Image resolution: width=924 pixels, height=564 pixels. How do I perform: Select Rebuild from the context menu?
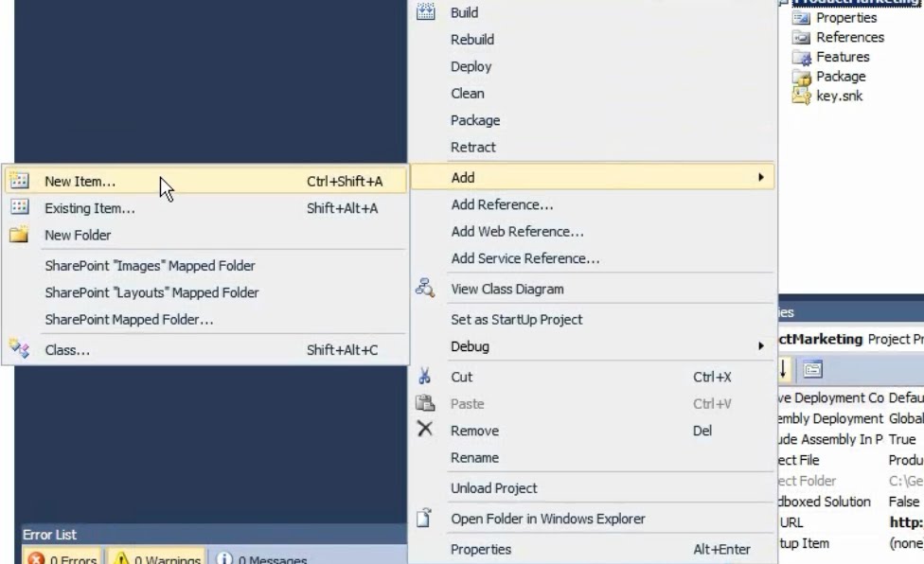point(471,39)
